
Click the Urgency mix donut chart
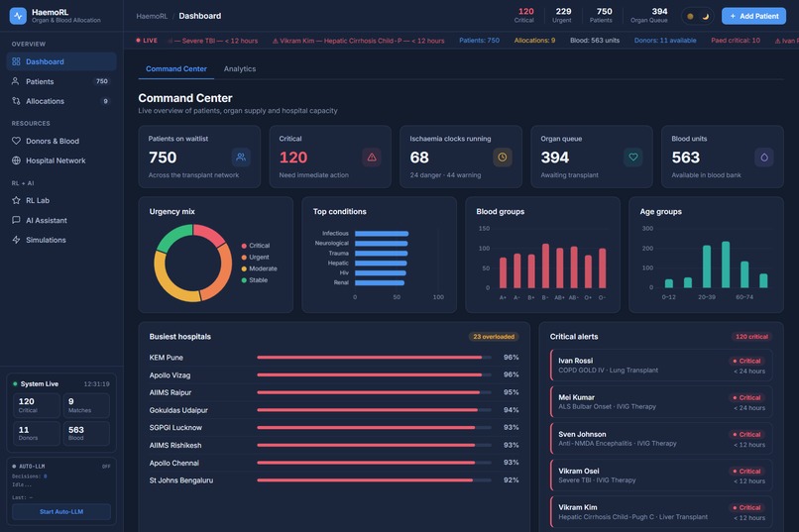[193, 264]
